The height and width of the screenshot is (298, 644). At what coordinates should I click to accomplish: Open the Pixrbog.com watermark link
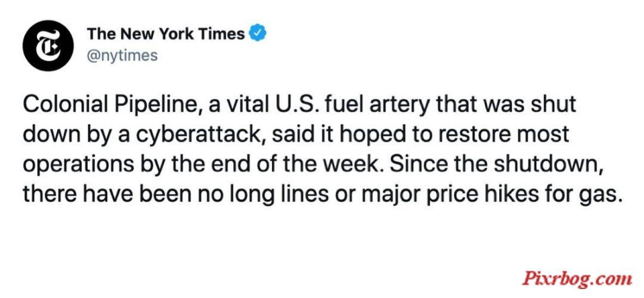click(577, 279)
